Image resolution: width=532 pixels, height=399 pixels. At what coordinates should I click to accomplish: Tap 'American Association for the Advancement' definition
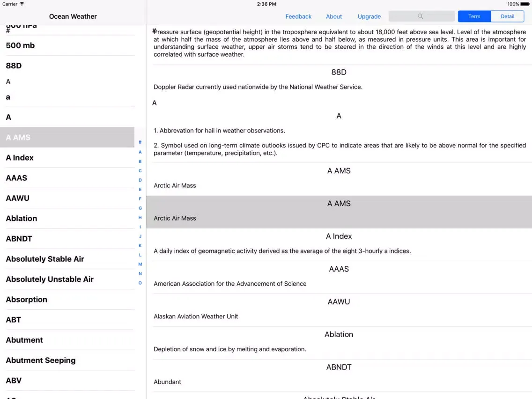(229, 284)
